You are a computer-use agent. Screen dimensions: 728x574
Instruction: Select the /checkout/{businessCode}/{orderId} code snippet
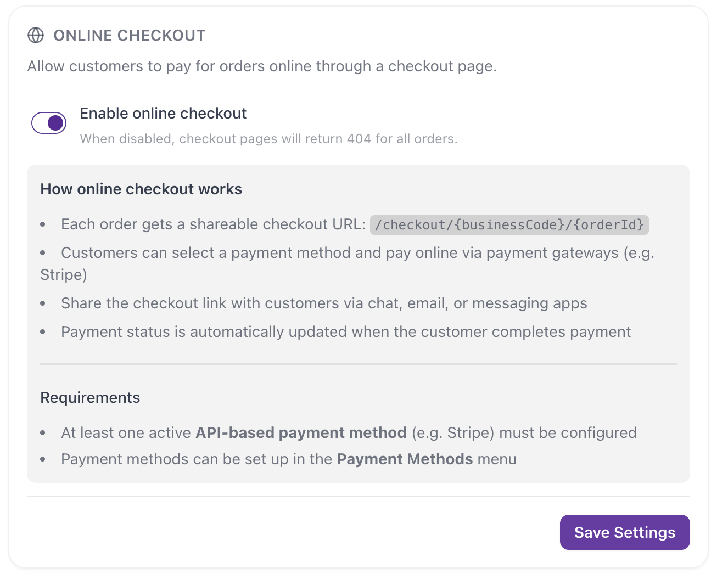(509, 225)
